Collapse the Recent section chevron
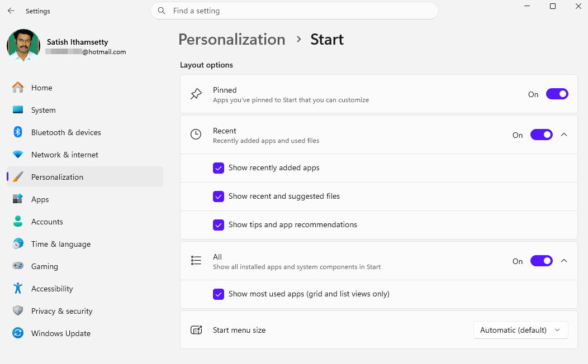Viewport: 588px width, 364px height. [563, 135]
